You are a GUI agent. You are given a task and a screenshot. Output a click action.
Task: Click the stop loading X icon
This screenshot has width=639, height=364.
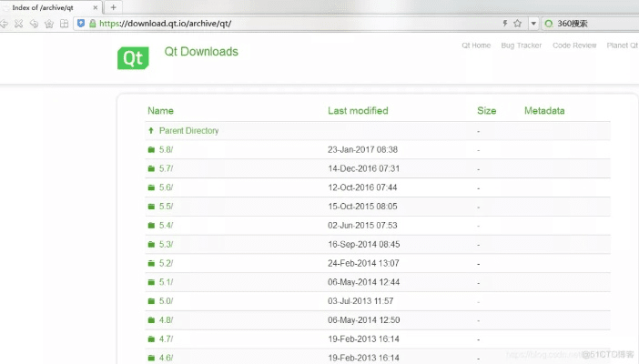point(19,23)
